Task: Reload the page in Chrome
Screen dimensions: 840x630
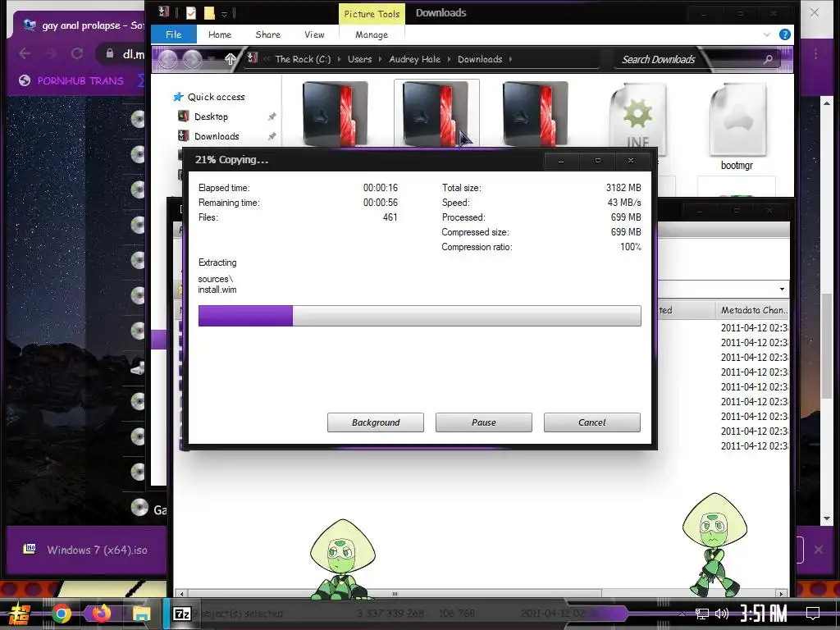Action: tap(77, 53)
